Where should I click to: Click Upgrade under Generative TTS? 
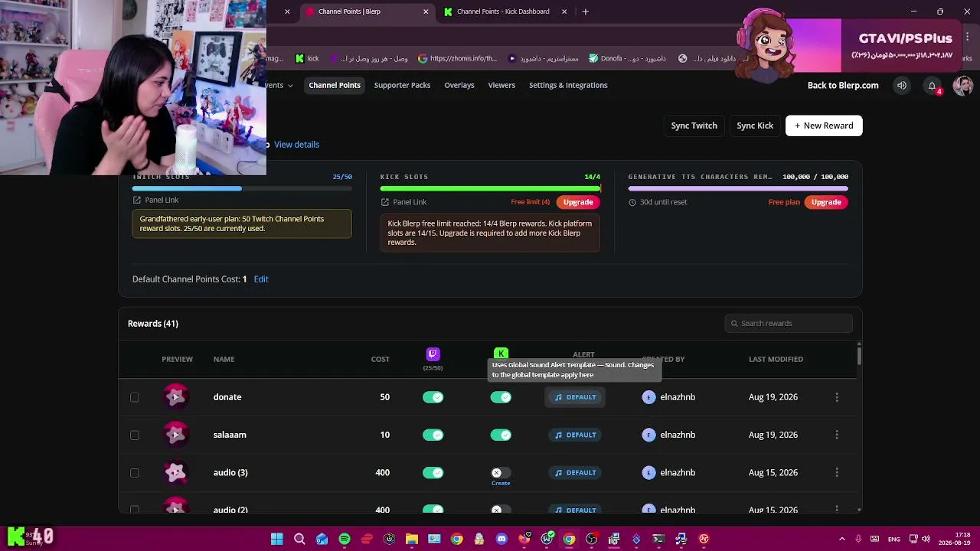[x=826, y=202]
